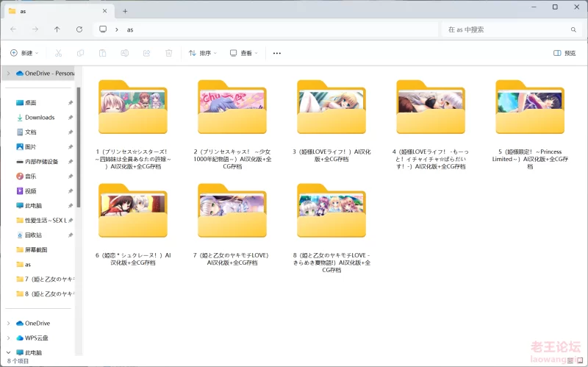Viewport: 588px width, 367px height.
Task: Select the 'as' folder in sidebar
Action: tap(24, 265)
